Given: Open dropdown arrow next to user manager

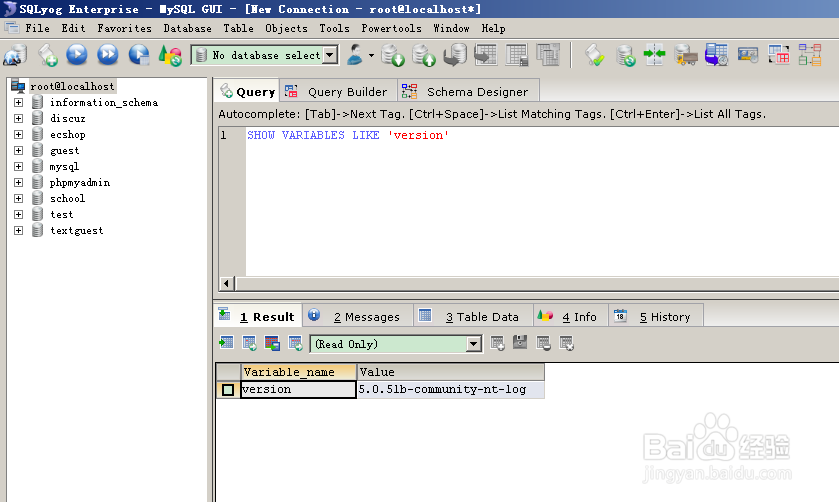Looking at the screenshot, I should pyautogui.click(x=371, y=55).
